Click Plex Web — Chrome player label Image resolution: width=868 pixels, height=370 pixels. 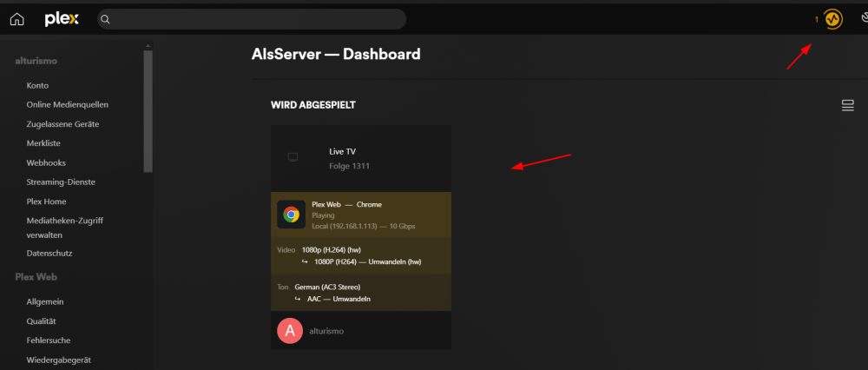coord(346,204)
